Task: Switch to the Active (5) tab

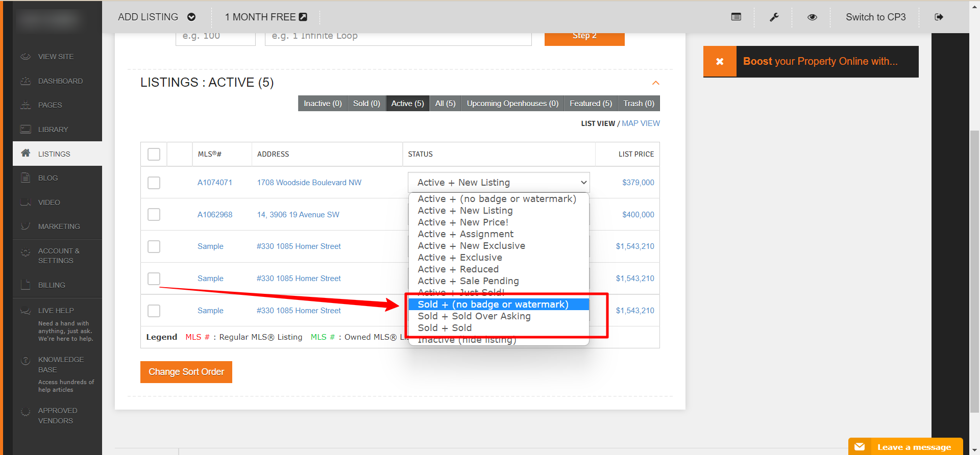Action: pos(407,104)
